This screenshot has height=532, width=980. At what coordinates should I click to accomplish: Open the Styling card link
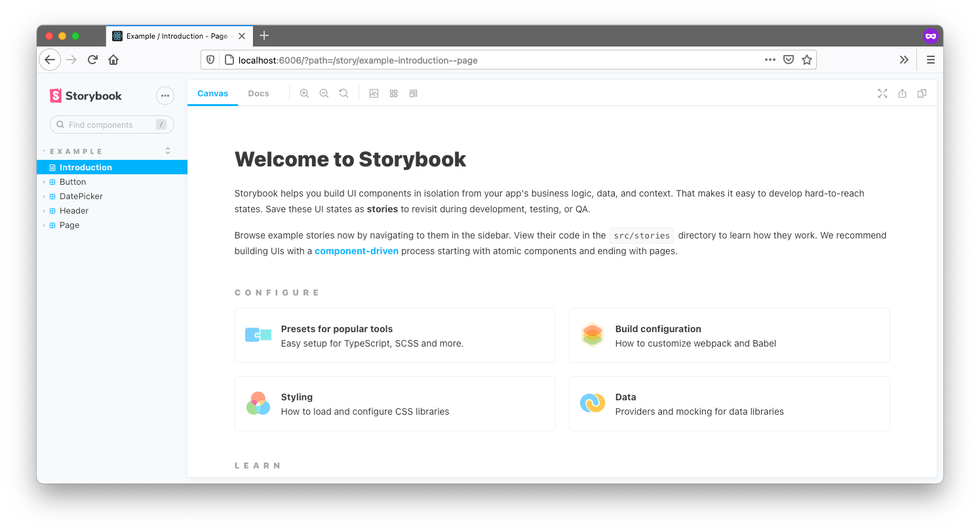point(395,404)
